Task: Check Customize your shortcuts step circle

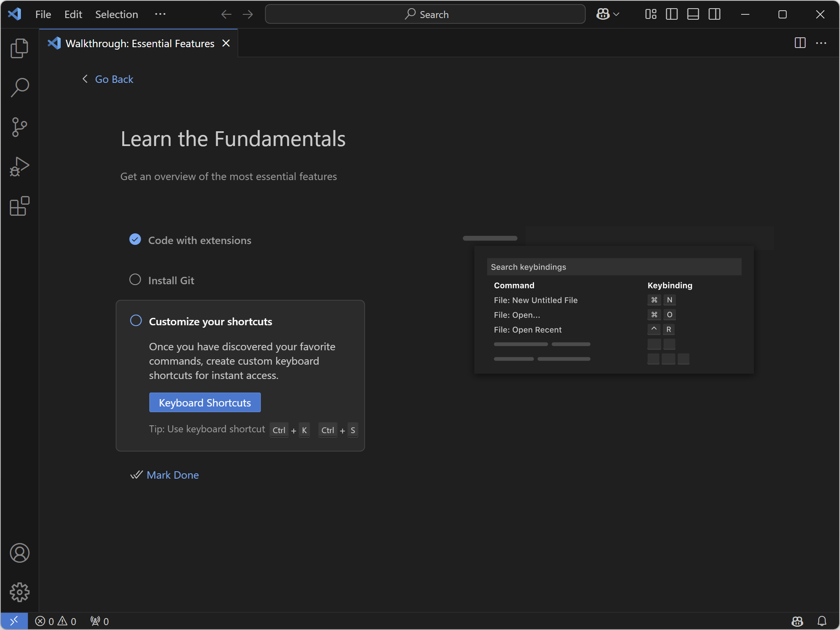Action: (136, 321)
